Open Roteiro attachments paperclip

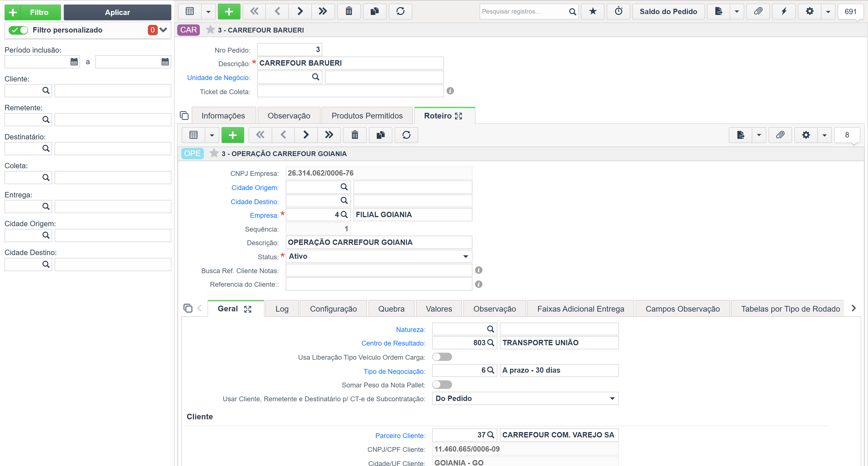(x=780, y=135)
